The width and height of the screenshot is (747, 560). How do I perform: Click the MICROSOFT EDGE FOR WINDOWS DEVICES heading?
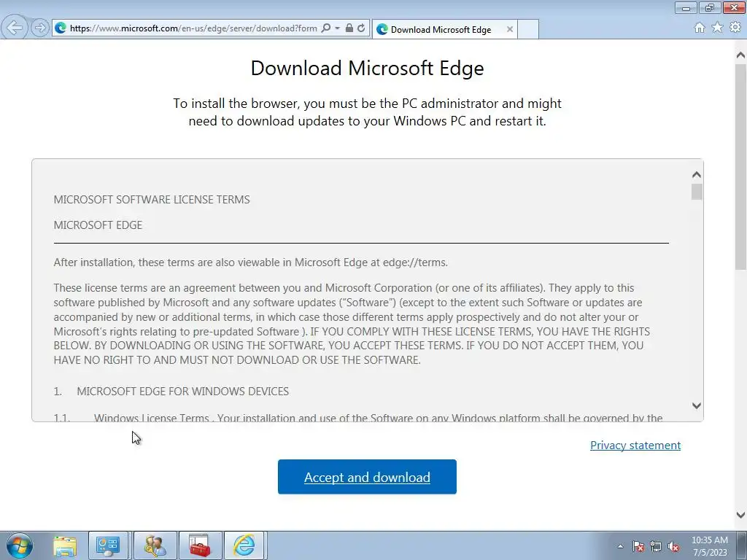[183, 392]
